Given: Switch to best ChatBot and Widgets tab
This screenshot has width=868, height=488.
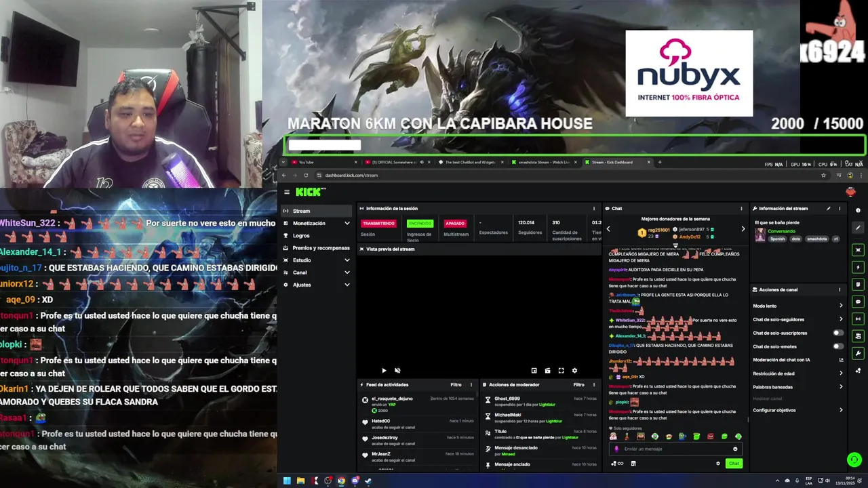Looking at the screenshot, I should 471,162.
